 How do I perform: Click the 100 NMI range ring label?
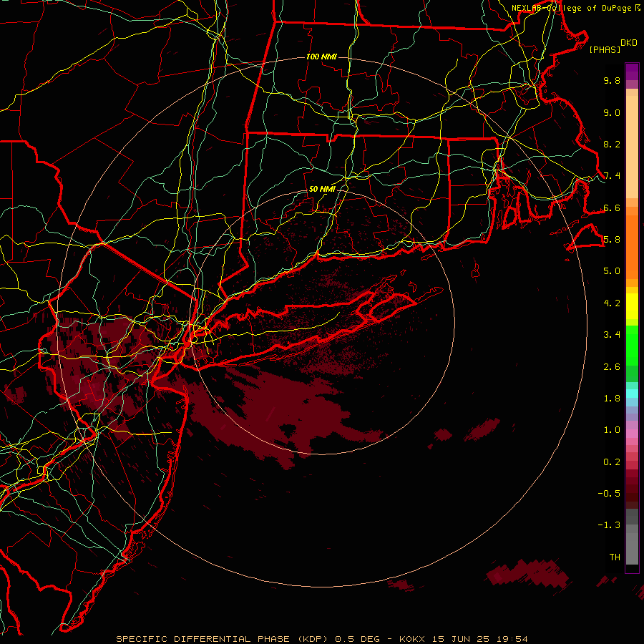(x=321, y=57)
